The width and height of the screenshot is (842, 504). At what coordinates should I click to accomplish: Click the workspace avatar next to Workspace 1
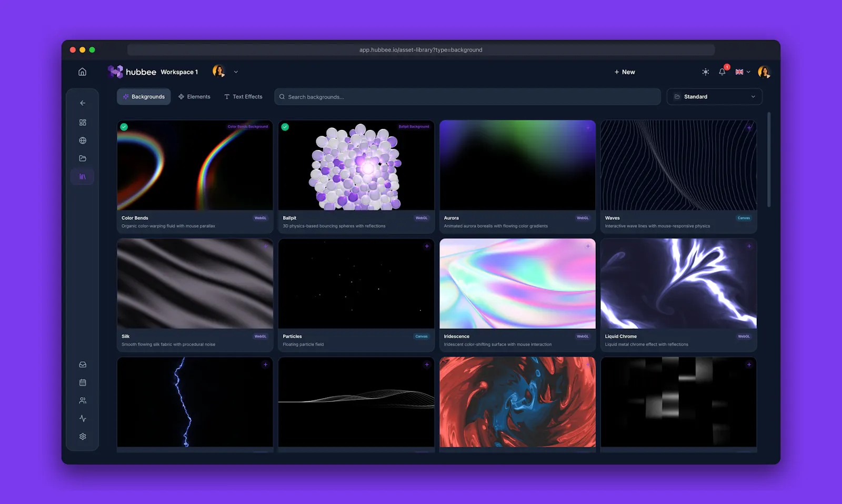[218, 71]
